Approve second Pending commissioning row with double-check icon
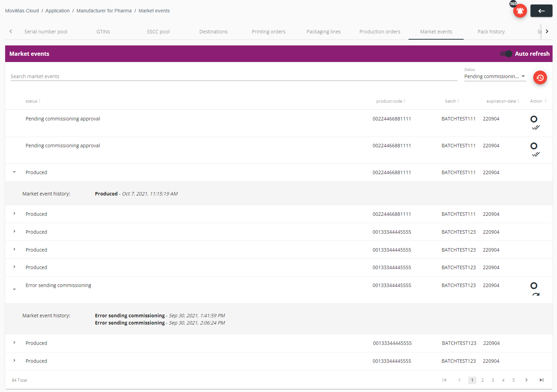 (536, 155)
